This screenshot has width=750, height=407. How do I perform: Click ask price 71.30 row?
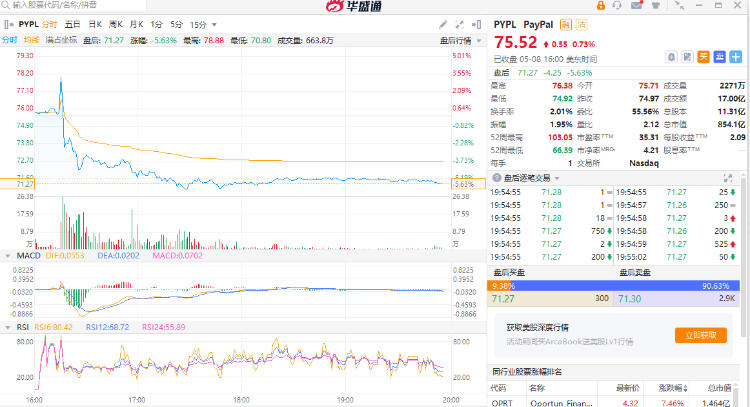(677, 298)
